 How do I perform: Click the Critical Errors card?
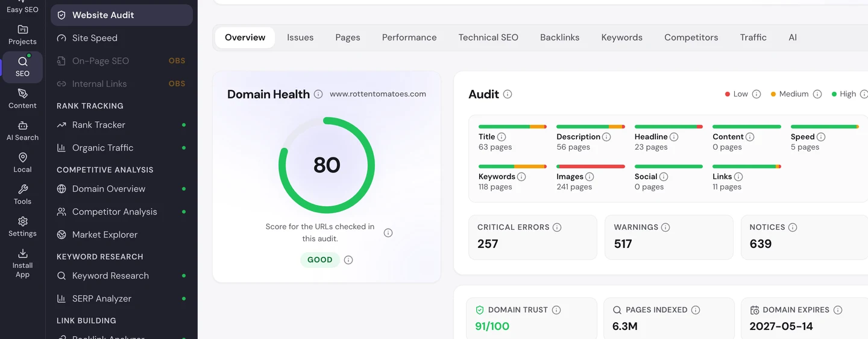(x=533, y=237)
